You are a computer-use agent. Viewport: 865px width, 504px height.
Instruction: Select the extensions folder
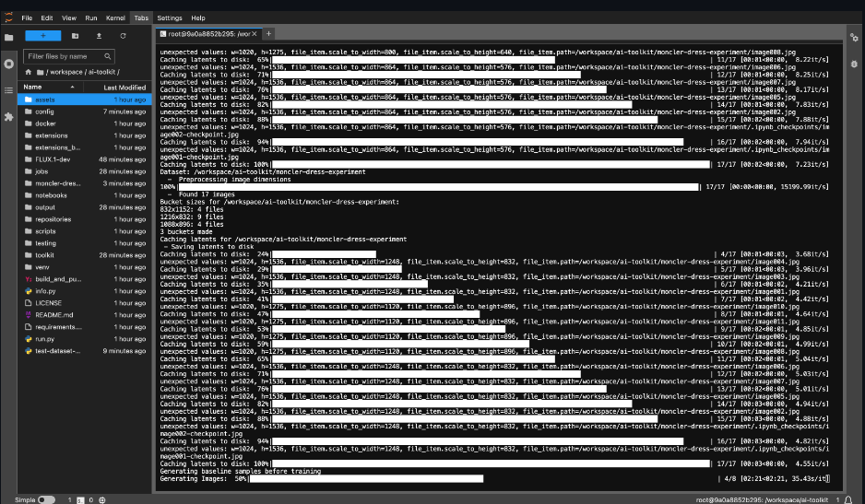point(85,135)
